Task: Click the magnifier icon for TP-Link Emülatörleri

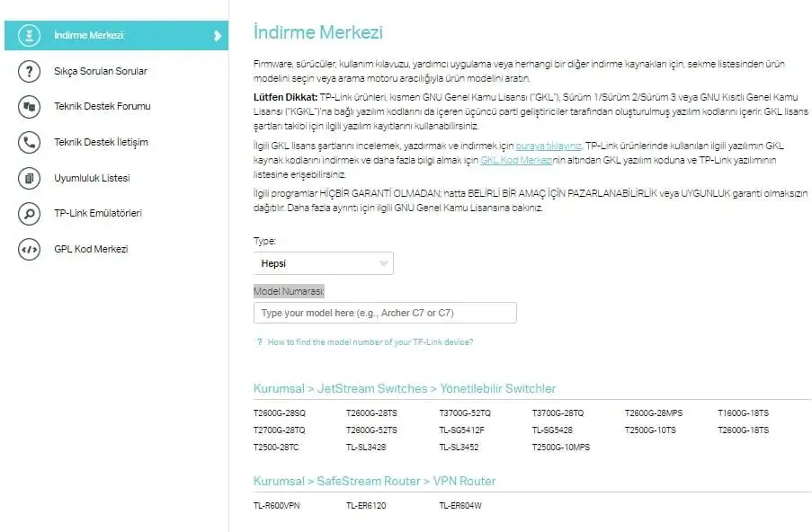Action: click(29, 213)
